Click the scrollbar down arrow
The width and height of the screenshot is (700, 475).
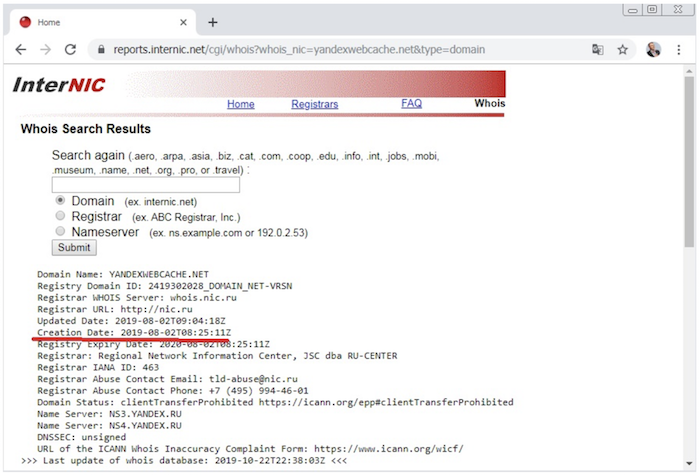(689, 463)
